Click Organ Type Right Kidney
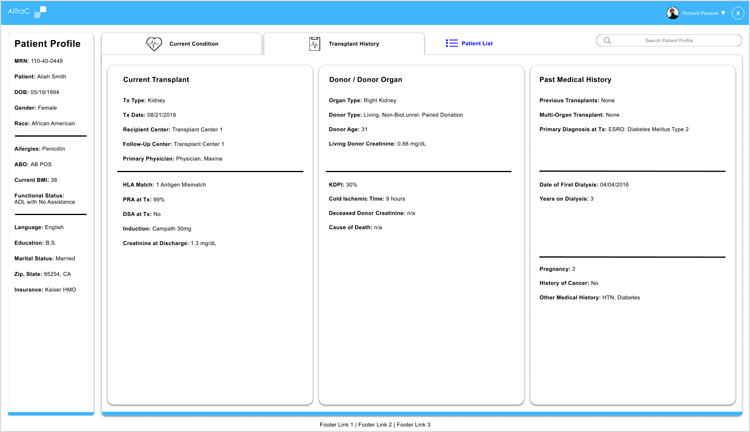750x432 pixels. click(363, 100)
